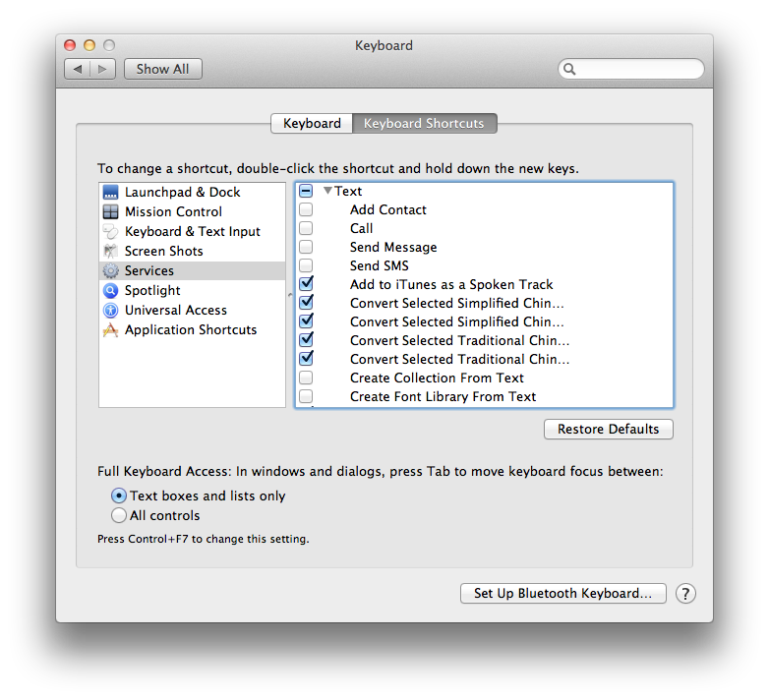This screenshot has height=700, width=769.
Task: Select the Create Font Library From Text row
Action: (x=485, y=396)
